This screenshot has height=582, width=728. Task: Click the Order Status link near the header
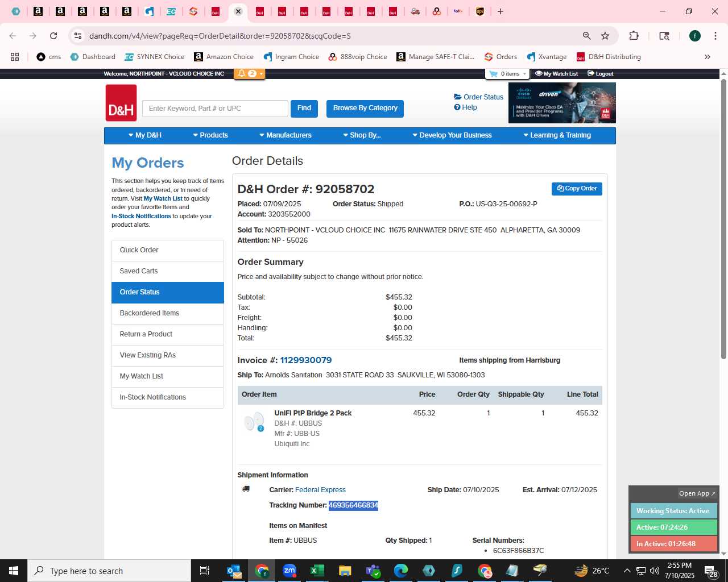coord(478,97)
